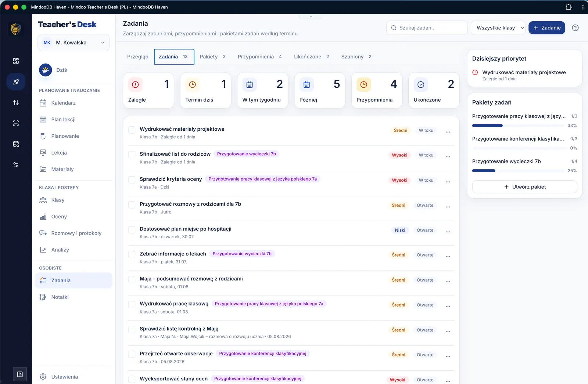Expand the M. Kowalska user dropdown

[73, 43]
